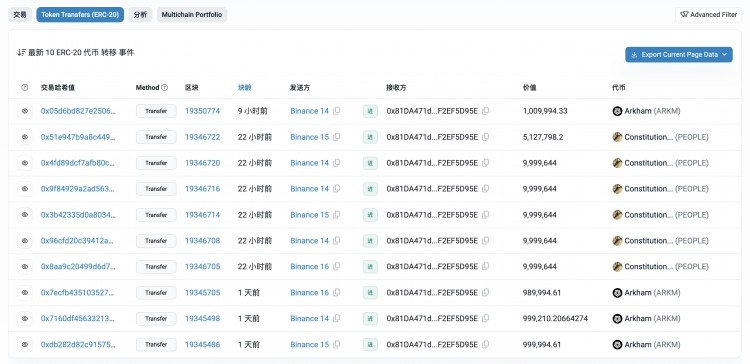This screenshot has height=364, width=750.
Task: Open the 交易 tab
Action: tap(20, 15)
